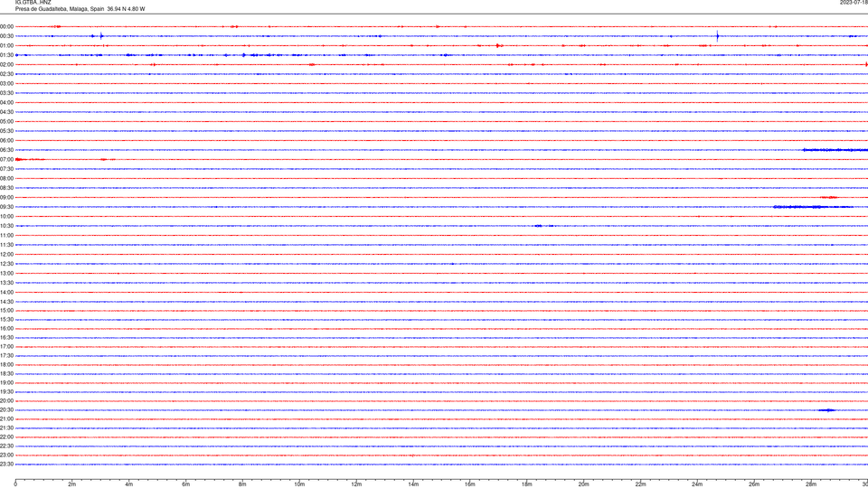Choose the 20:30 trace label

click(x=6, y=410)
